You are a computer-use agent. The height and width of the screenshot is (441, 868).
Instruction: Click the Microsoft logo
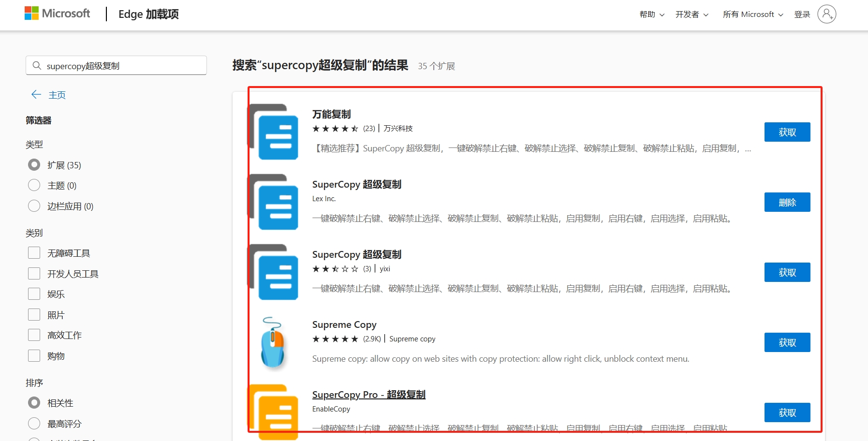(57, 14)
